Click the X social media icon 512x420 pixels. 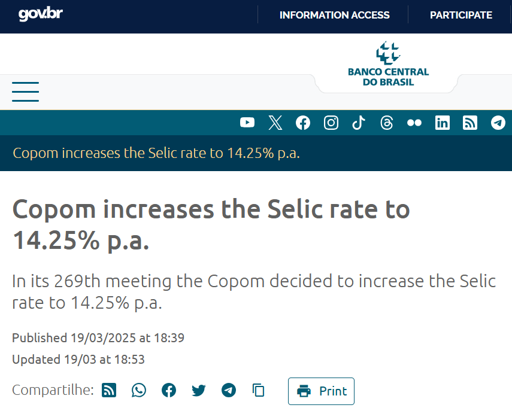[x=275, y=122]
